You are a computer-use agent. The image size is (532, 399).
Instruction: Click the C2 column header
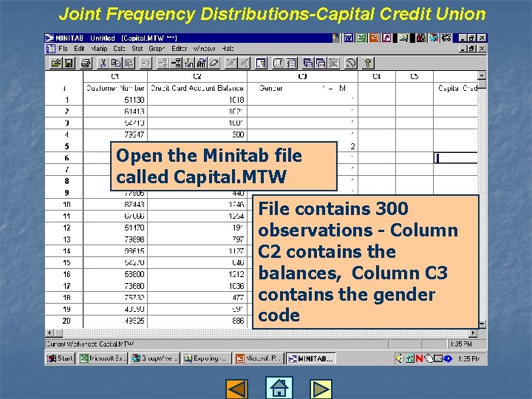pyautogui.click(x=197, y=76)
